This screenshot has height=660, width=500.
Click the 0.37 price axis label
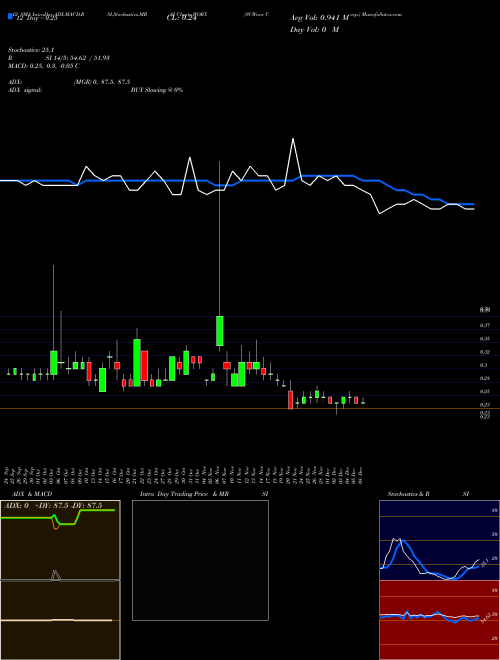point(485,325)
